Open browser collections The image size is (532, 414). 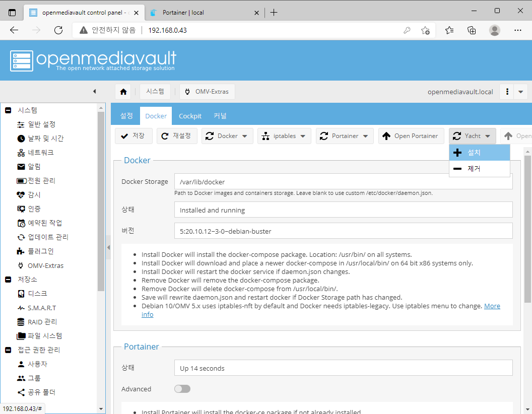[x=472, y=30]
